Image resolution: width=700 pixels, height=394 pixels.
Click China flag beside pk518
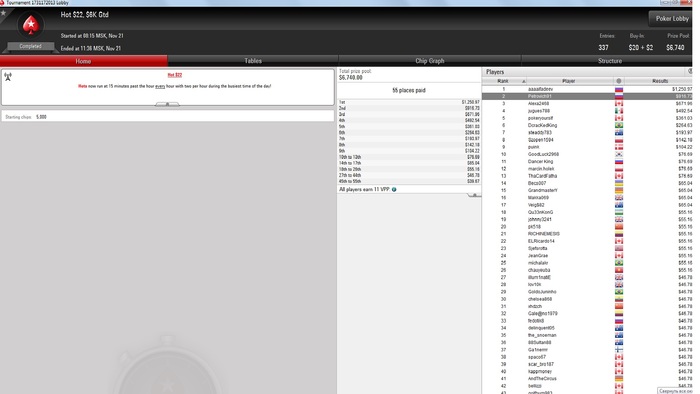point(619,227)
